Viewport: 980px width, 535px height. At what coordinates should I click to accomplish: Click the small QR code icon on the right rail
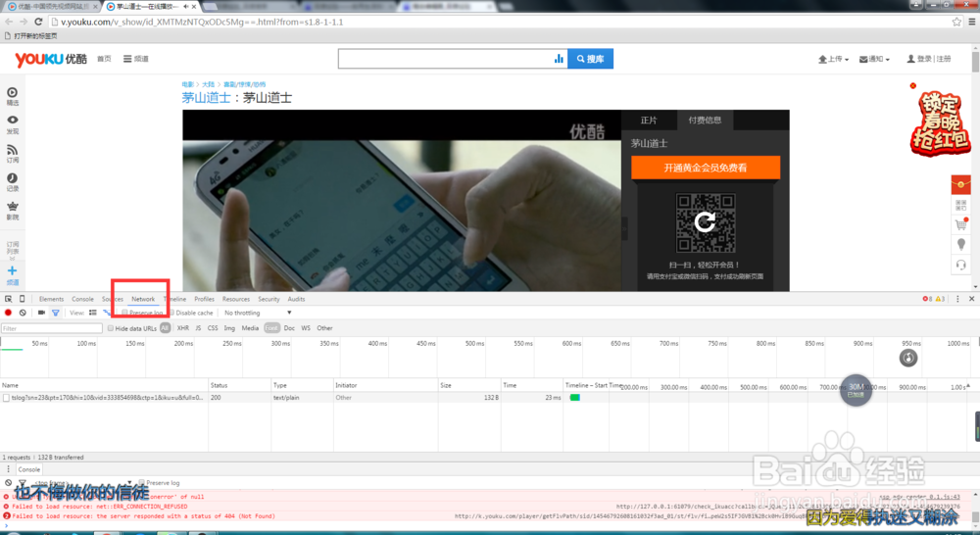(x=961, y=205)
